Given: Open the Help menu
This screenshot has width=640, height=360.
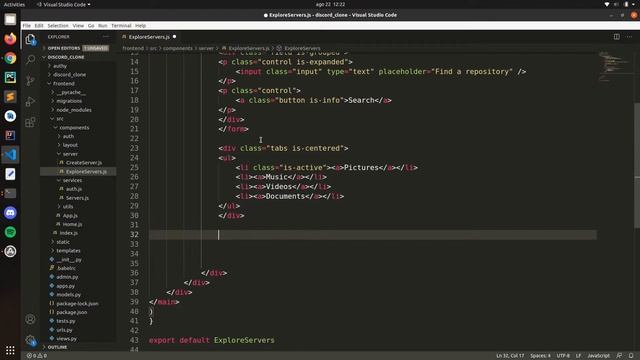Looking at the screenshot, I should point(140,25).
